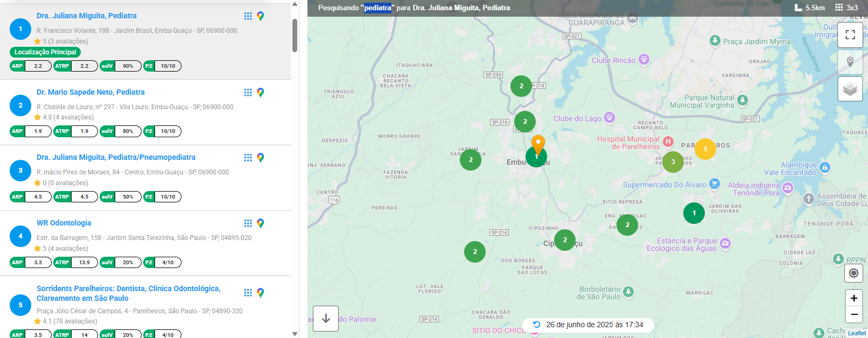This screenshot has width=868, height=338.
Task: Open the map layers control
Action: click(850, 89)
